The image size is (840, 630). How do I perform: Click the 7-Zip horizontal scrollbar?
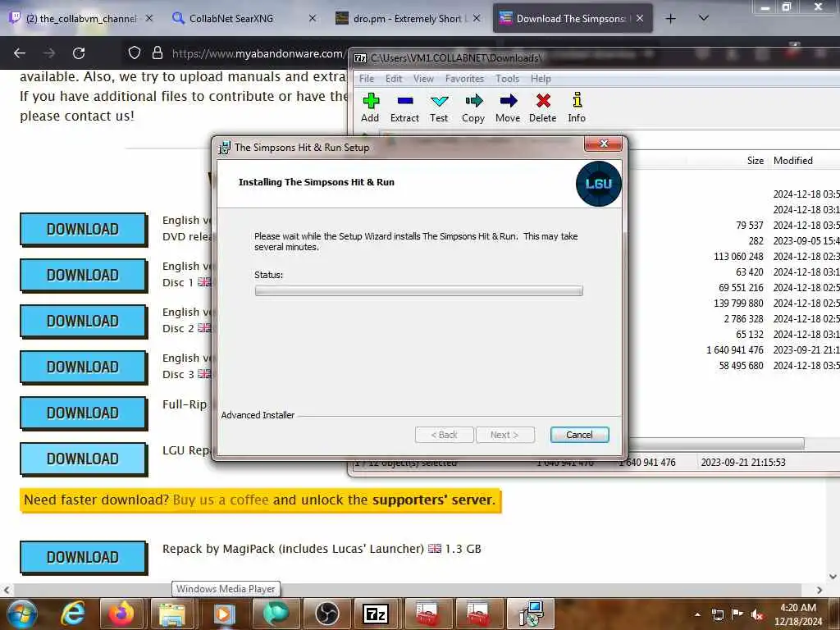717,443
